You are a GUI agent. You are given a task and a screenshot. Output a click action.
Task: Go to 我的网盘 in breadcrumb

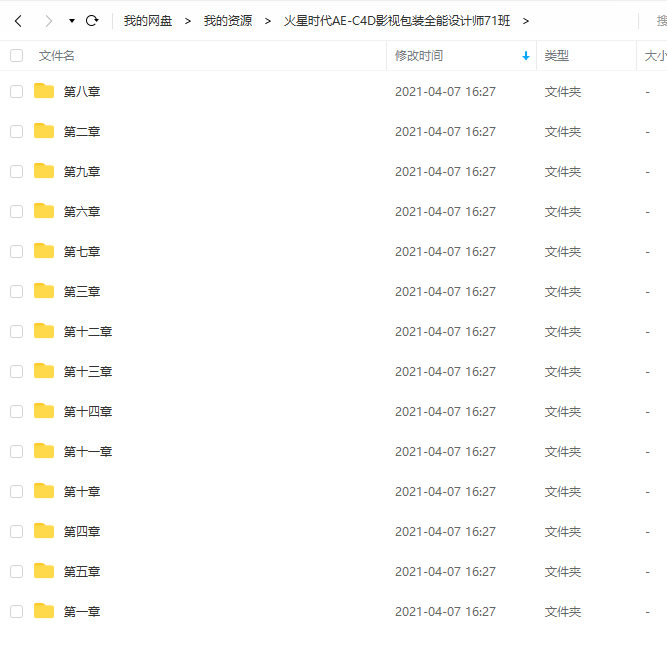[x=147, y=21]
